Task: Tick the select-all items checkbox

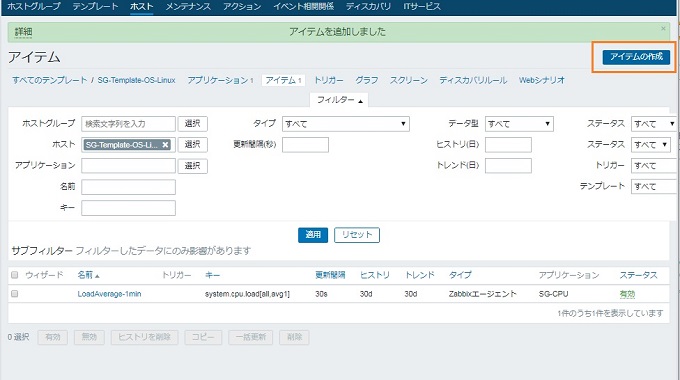Action: tap(15, 275)
